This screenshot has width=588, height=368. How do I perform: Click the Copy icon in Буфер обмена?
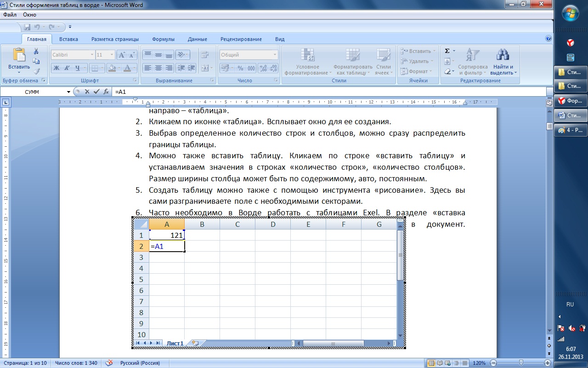tap(36, 61)
